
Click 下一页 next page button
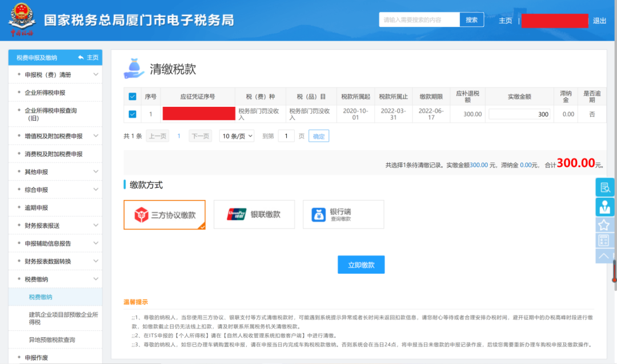click(201, 136)
